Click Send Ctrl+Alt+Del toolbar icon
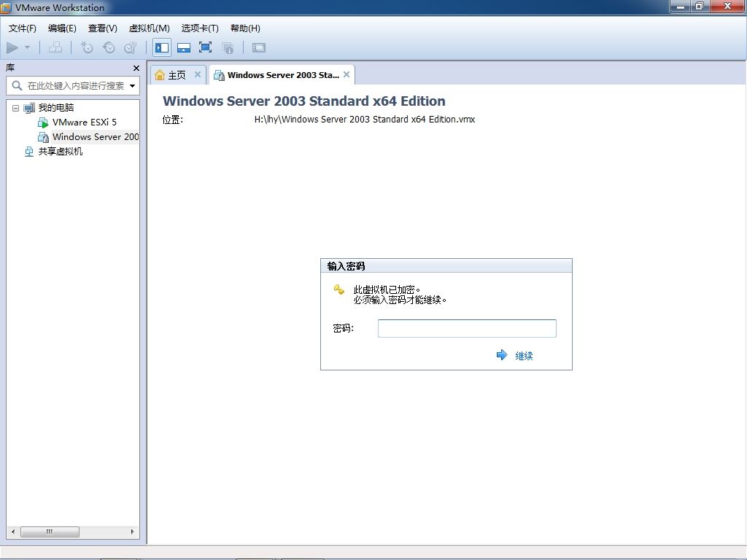The width and height of the screenshot is (747, 560). click(x=55, y=47)
